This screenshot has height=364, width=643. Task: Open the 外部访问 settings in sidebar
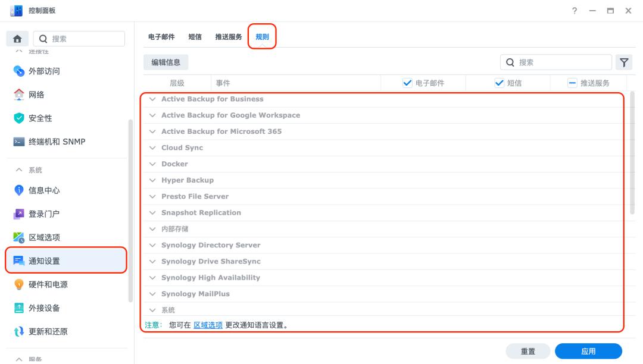(46, 71)
